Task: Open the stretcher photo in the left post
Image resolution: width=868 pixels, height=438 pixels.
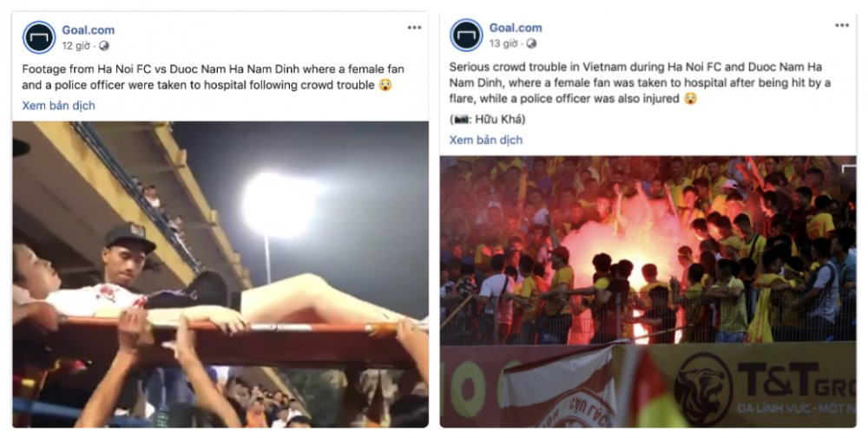Action: coord(220,274)
